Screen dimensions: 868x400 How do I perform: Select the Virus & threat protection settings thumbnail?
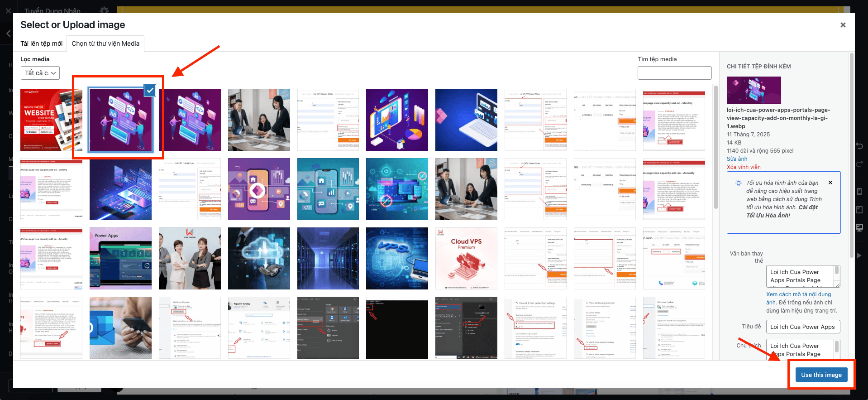tap(535, 328)
